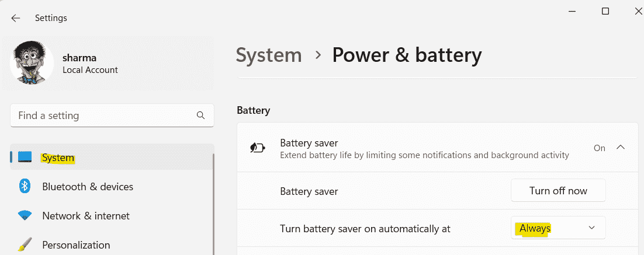This screenshot has width=644, height=255.
Task: Click the System monitor icon in sidebar
Action: click(25, 158)
